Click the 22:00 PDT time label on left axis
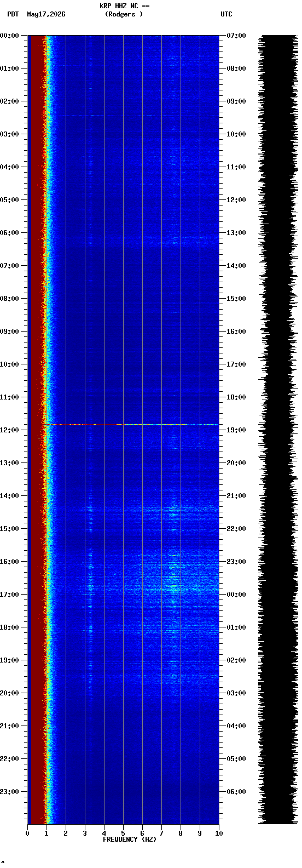Image resolution: width=302 pixels, height=868 pixels. (x=9, y=759)
